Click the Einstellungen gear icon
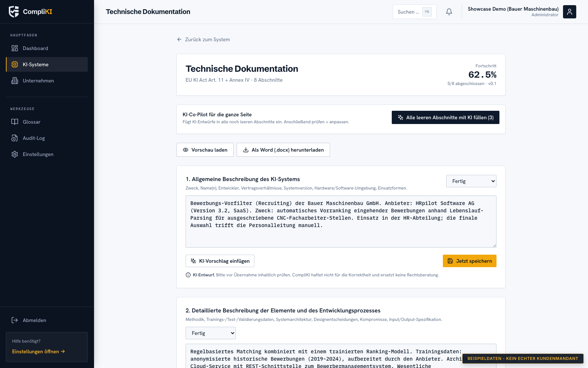The width and height of the screenshot is (588, 368). pyautogui.click(x=15, y=154)
